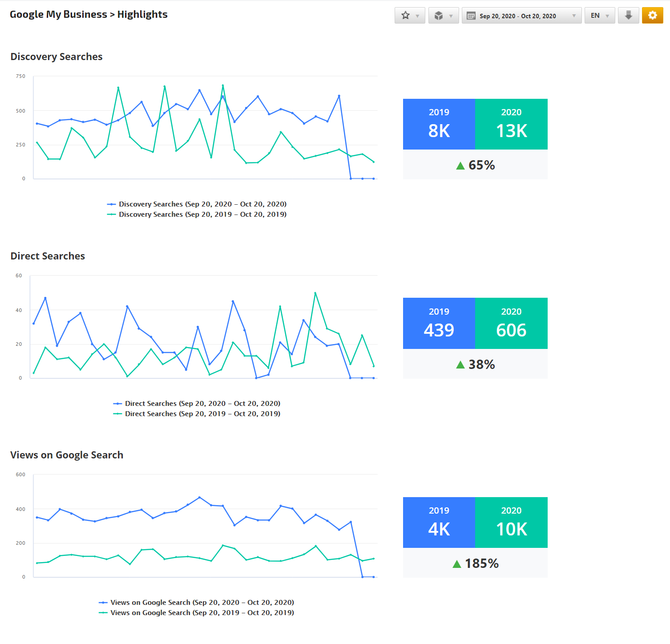Click the 2019 8K Discovery tile
Image resolution: width=670 pixels, height=644 pixels.
point(439,124)
